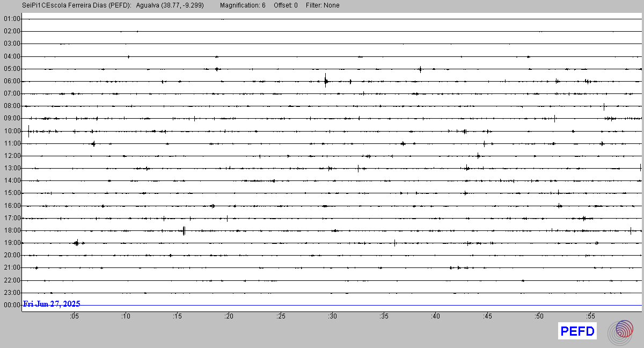Click the 14:00 hour label
Image resolution: width=644 pixels, height=348 pixels.
12,180
